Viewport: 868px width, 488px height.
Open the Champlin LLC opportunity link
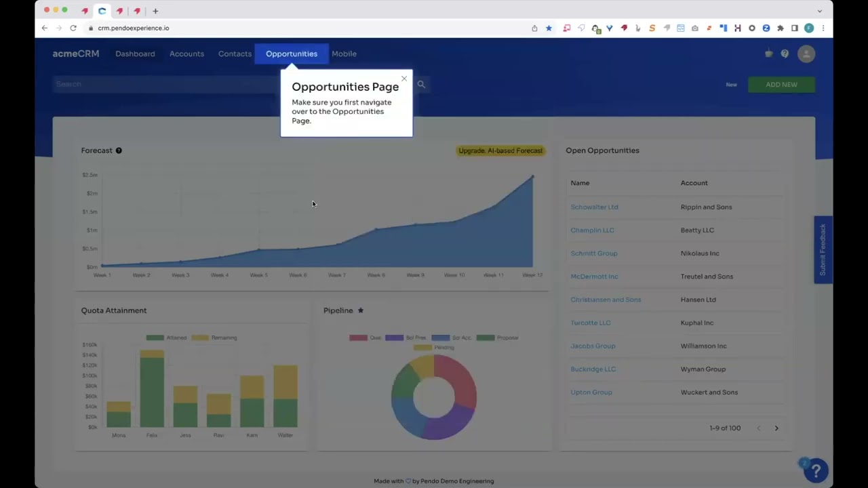click(592, 230)
